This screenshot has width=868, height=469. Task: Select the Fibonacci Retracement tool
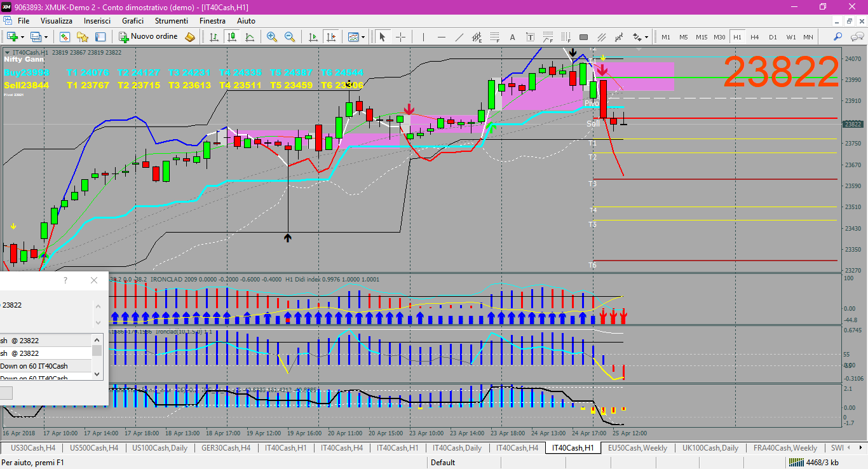click(494, 37)
